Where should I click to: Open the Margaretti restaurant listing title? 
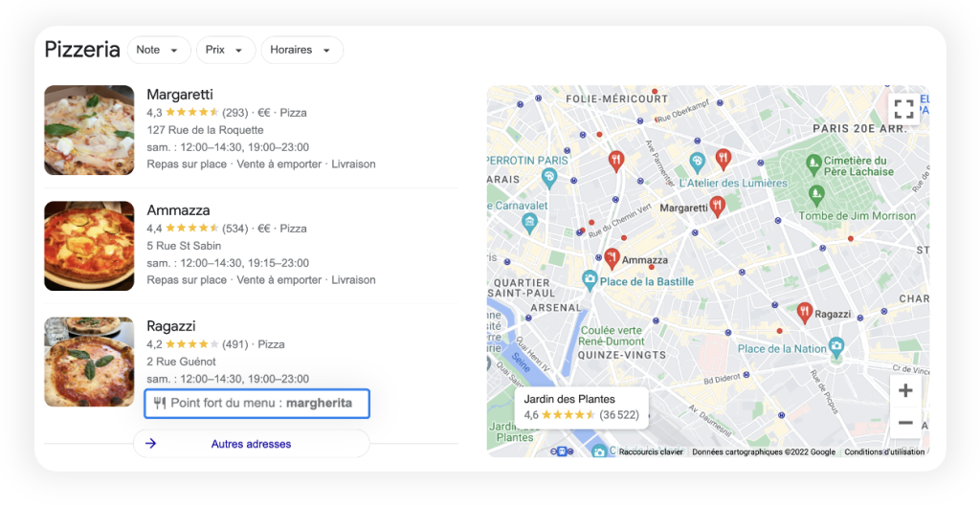[180, 95]
